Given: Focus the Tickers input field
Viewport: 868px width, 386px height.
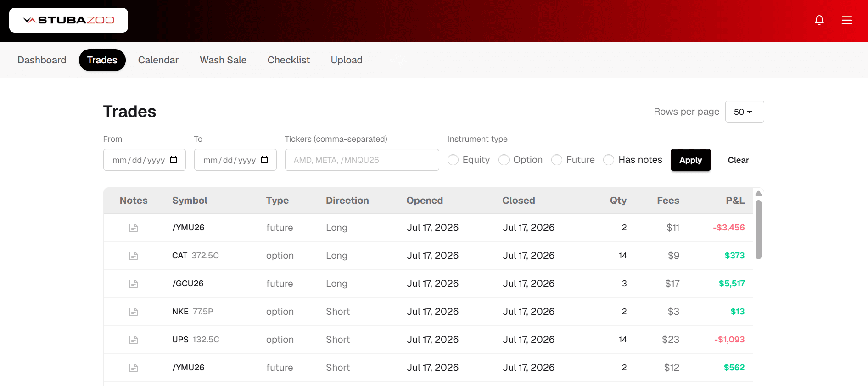Looking at the screenshot, I should (362, 160).
